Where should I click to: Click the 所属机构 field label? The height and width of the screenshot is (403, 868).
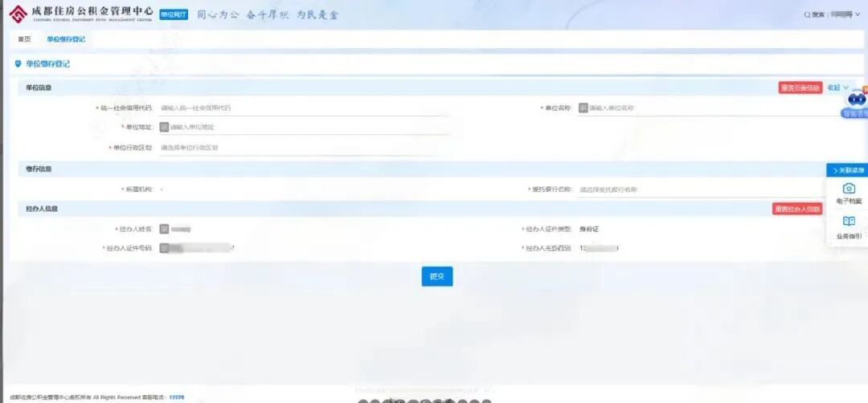click(x=137, y=189)
